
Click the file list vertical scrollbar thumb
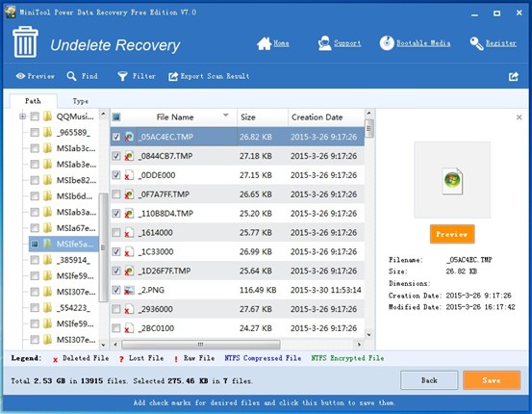pyautogui.click(x=369, y=128)
